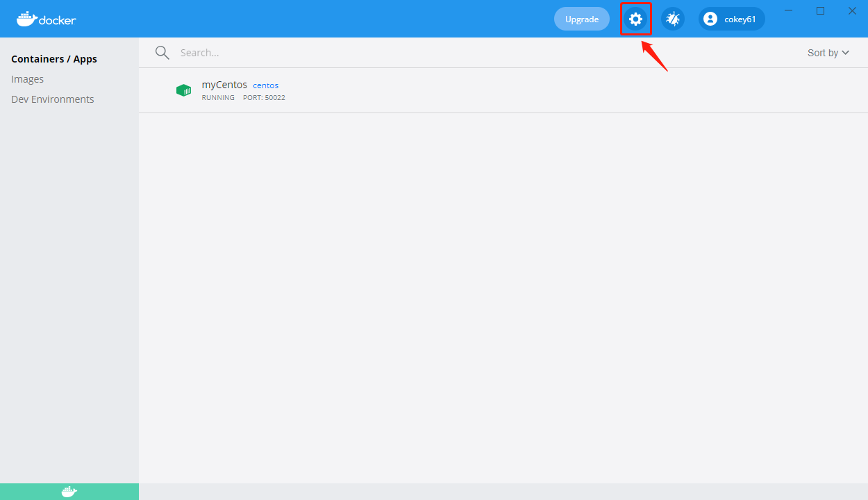Open the search magnifier icon
This screenshot has width=868, height=500.
(x=162, y=52)
